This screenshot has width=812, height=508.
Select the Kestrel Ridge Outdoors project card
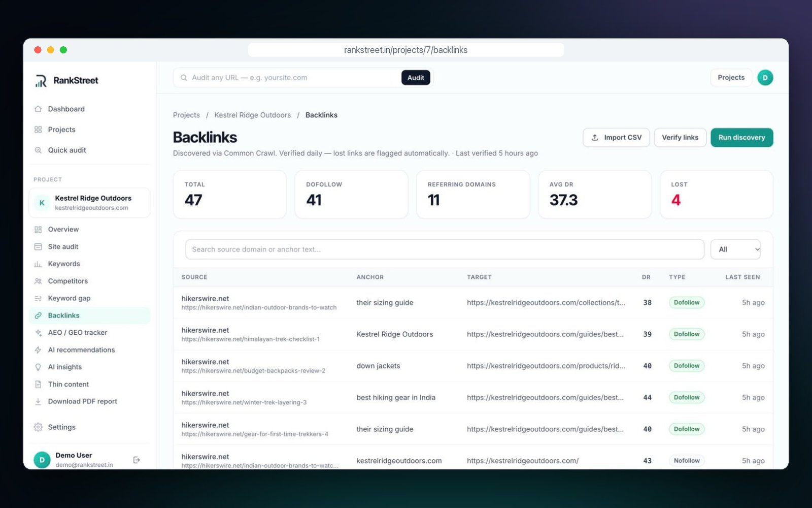tap(89, 203)
